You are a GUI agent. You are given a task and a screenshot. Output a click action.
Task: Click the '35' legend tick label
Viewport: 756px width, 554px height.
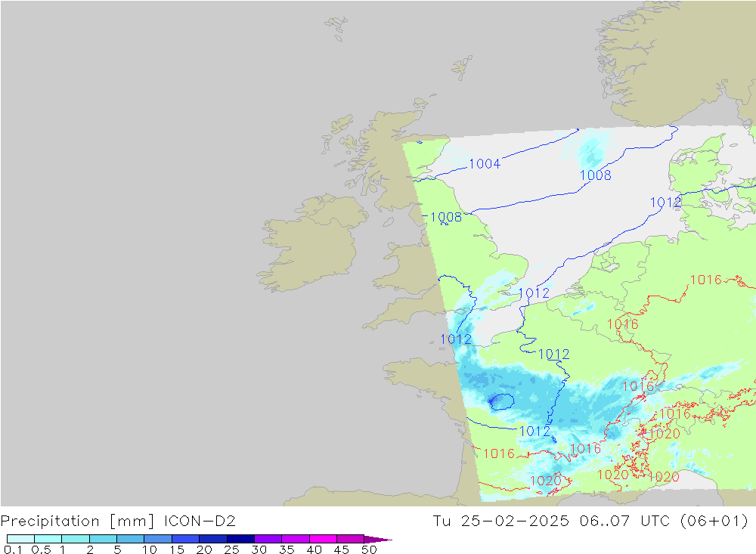click(287, 549)
